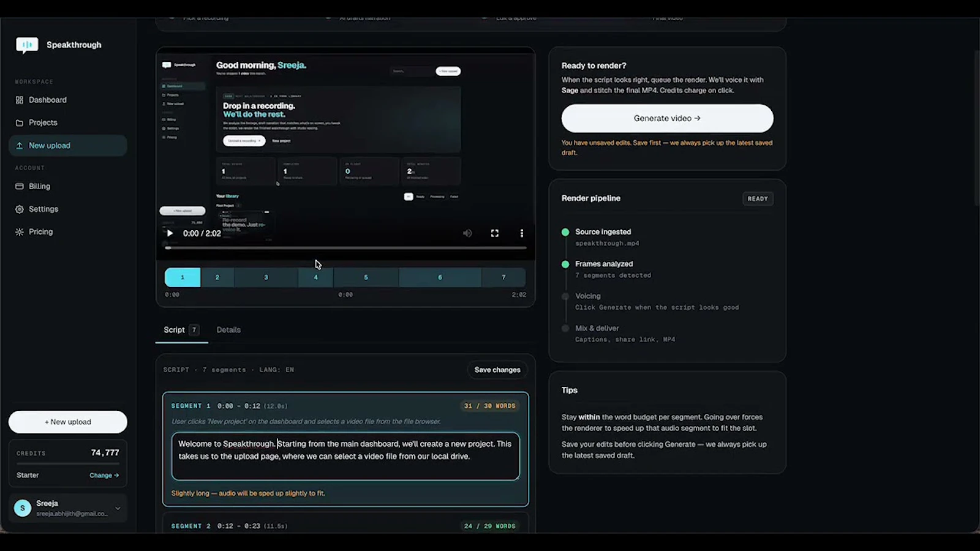Enter fullscreen on the video player
Image resolution: width=980 pixels, height=551 pixels.
(x=495, y=233)
